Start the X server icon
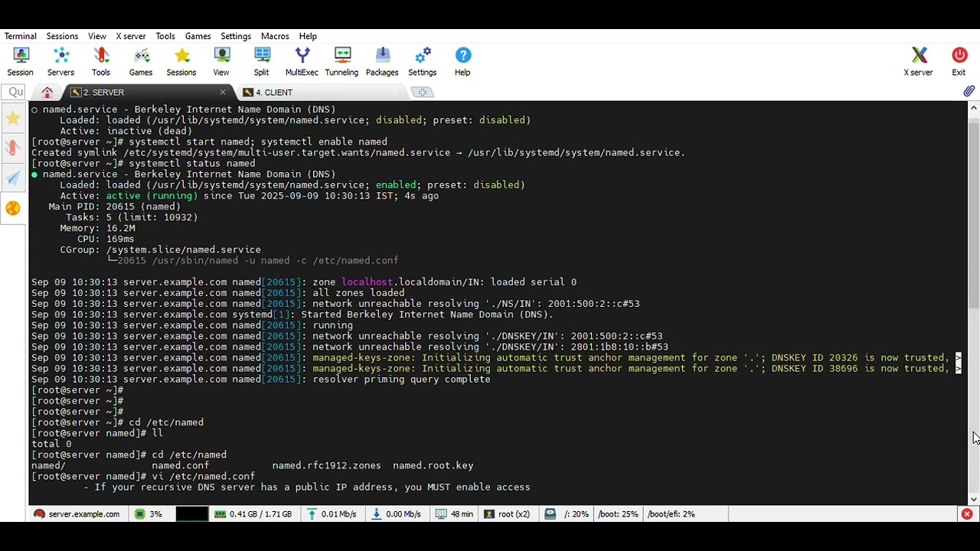The height and width of the screenshot is (551, 980). click(x=918, y=61)
